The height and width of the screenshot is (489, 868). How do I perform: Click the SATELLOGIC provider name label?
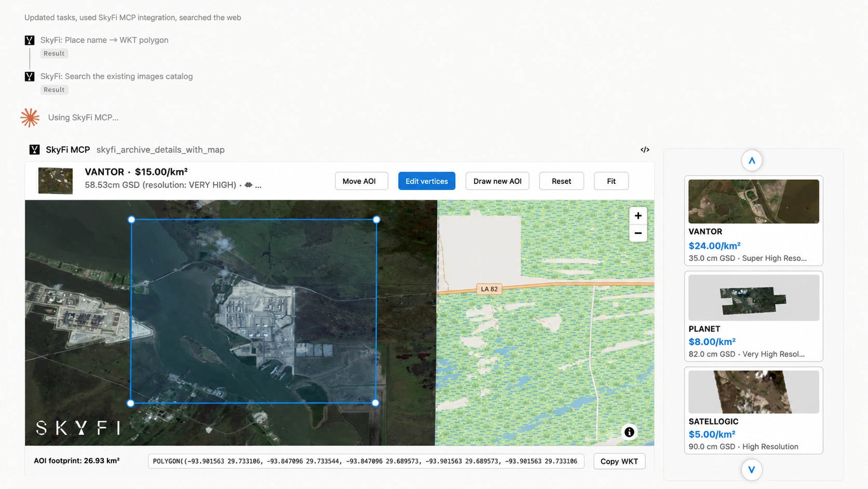(713, 421)
